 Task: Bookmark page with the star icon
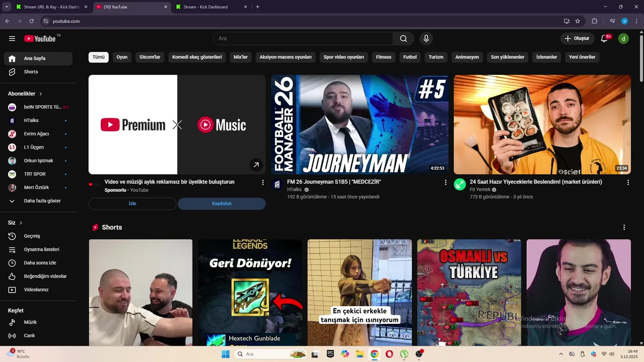(578, 21)
